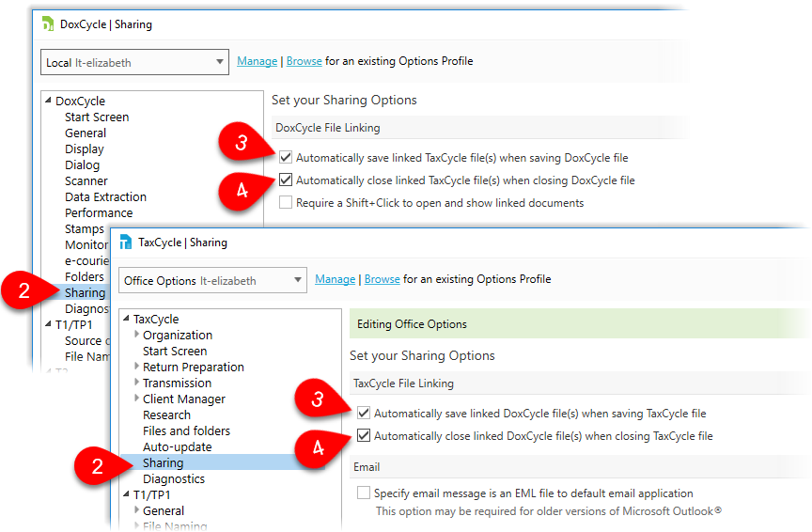Click the DoxCycle app icon in title bar
Screen dimensions: 812x532
tap(48, 23)
